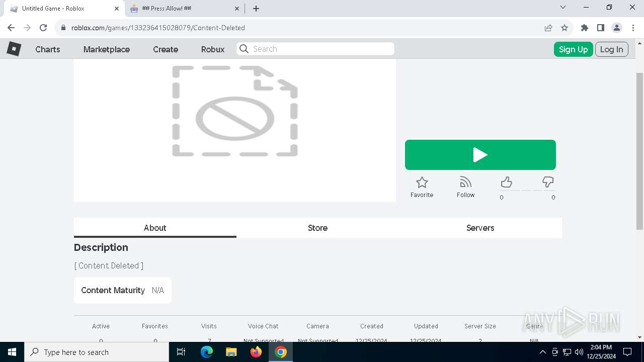Screen dimensions: 644x362
Task: Click the green Play game button
Action: point(480,155)
